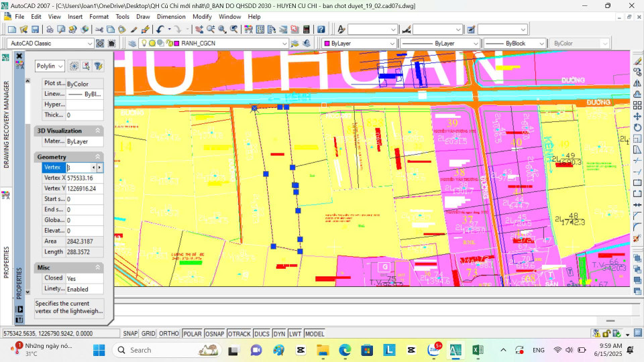
Task: Open the ByBlock lineweight dropdown
Action: 541,44
